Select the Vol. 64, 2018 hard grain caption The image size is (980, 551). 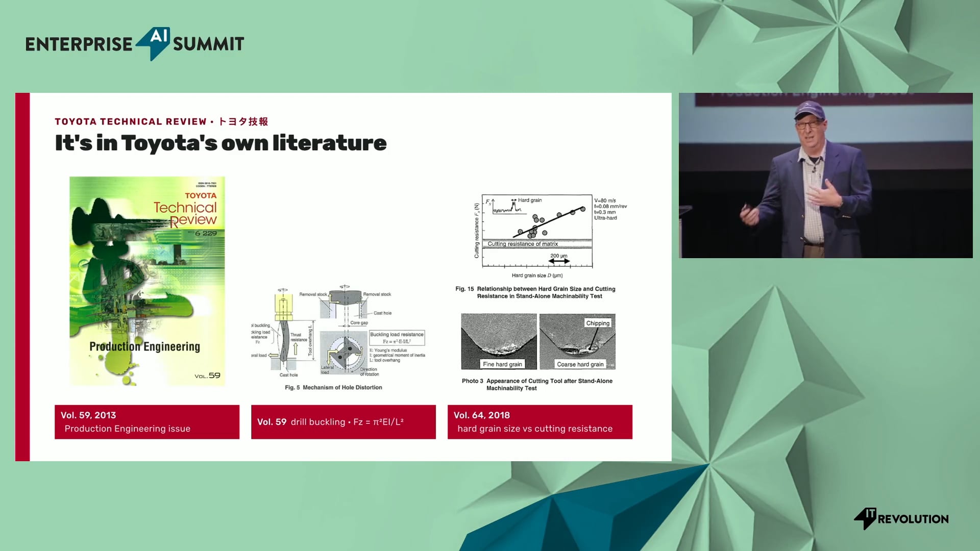pyautogui.click(x=540, y=422)
